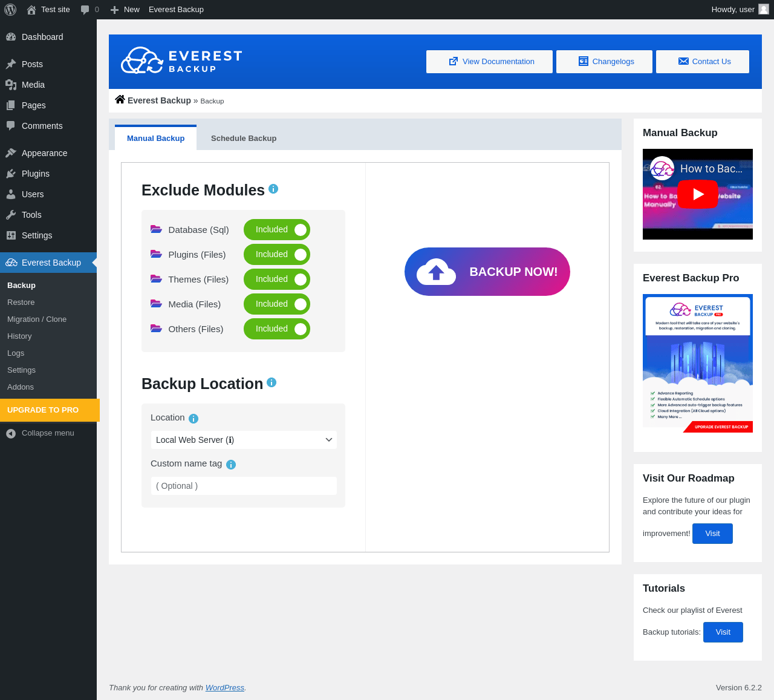Viewport: 774px width, 700px height.
Task: Click the Collapse menu arrow icon
Action: (11, 433)
